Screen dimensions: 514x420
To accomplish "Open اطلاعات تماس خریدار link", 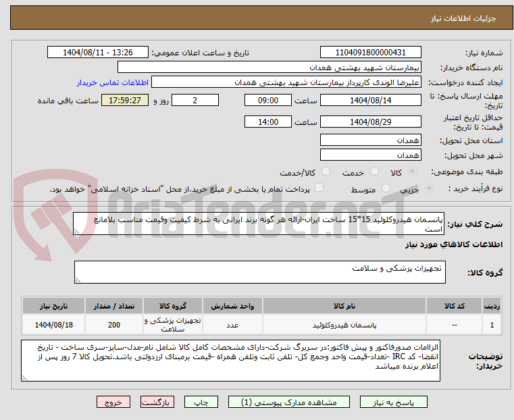I will 113,82.
